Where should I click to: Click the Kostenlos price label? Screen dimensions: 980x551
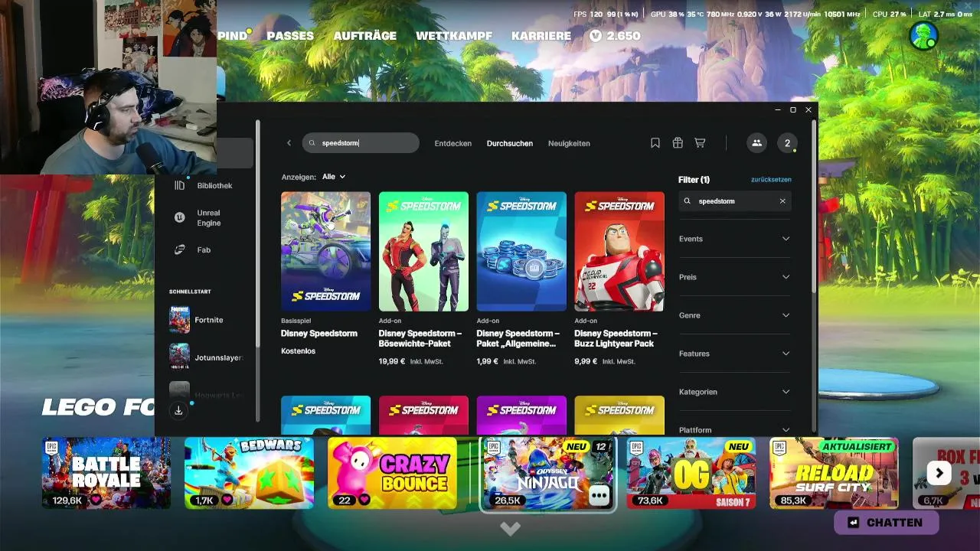tap(298, 351)
